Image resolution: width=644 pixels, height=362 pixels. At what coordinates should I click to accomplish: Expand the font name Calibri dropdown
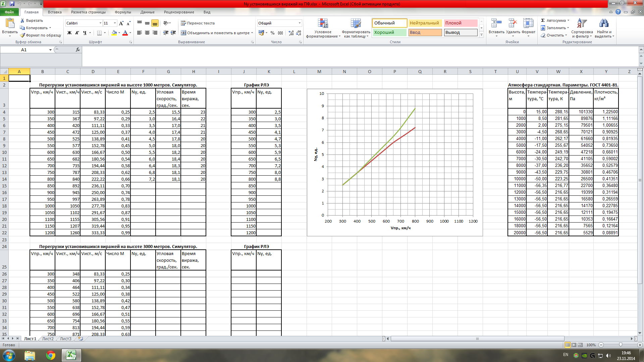[100, 23]
